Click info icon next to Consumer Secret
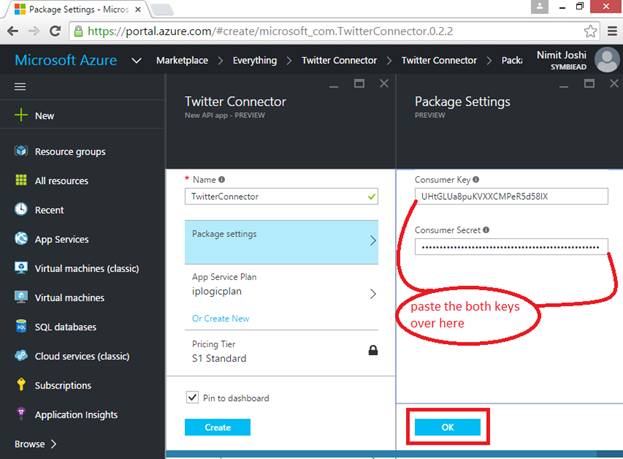The image size is (623, 459). [486, 230]
